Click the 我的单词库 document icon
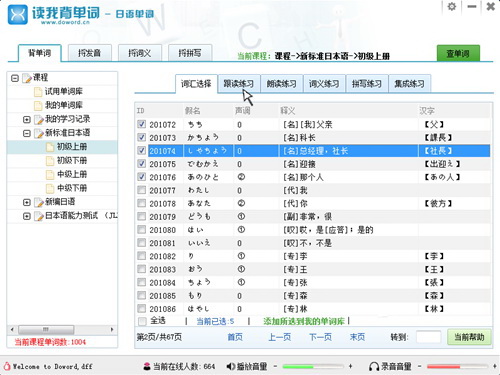Screen dimensions: 500x375 (x=38, y=105)
